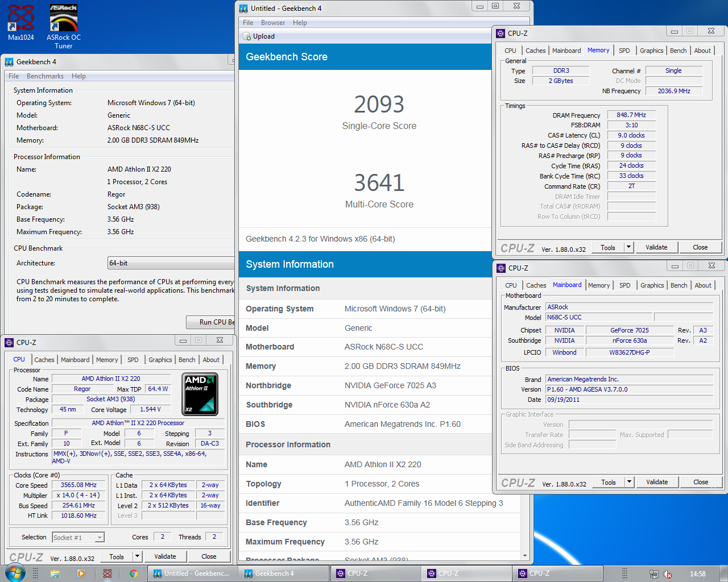Open File menu in Untitled - Geekbench window
This screenshot has width=728, height=582.
pos(248,23)
